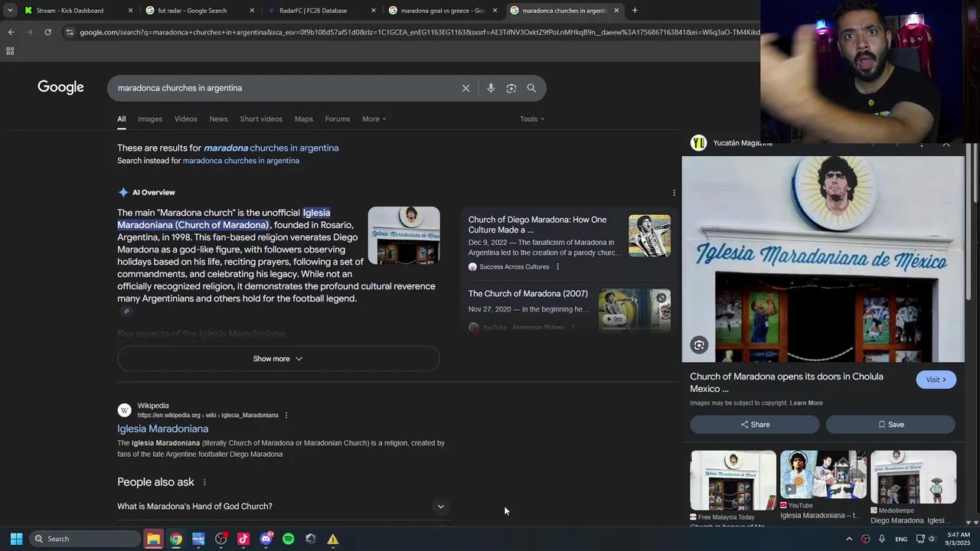The image size is (980, 551).
Task: Click the taskbar Search box
Action: point(86,539)
